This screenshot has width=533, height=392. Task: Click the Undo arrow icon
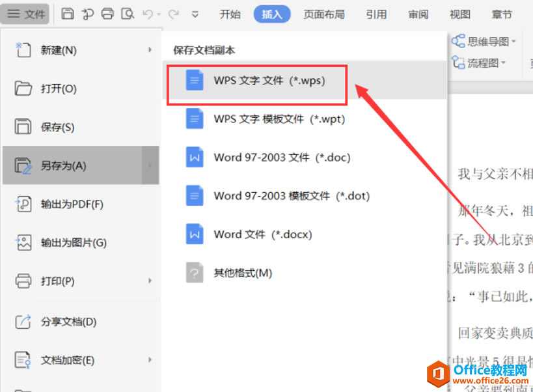point(148,14)
